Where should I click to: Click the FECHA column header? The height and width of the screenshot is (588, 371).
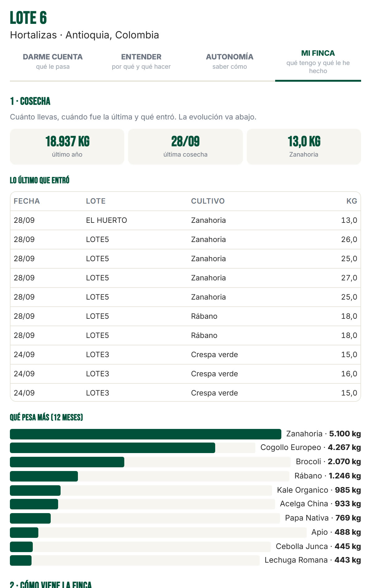[27, 201]
